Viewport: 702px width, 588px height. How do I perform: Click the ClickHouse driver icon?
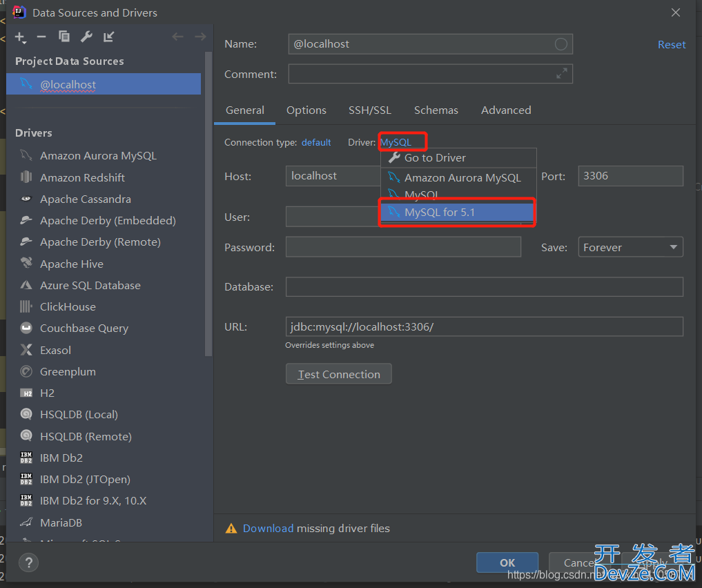pyautogui.click(x=26, y=306)
